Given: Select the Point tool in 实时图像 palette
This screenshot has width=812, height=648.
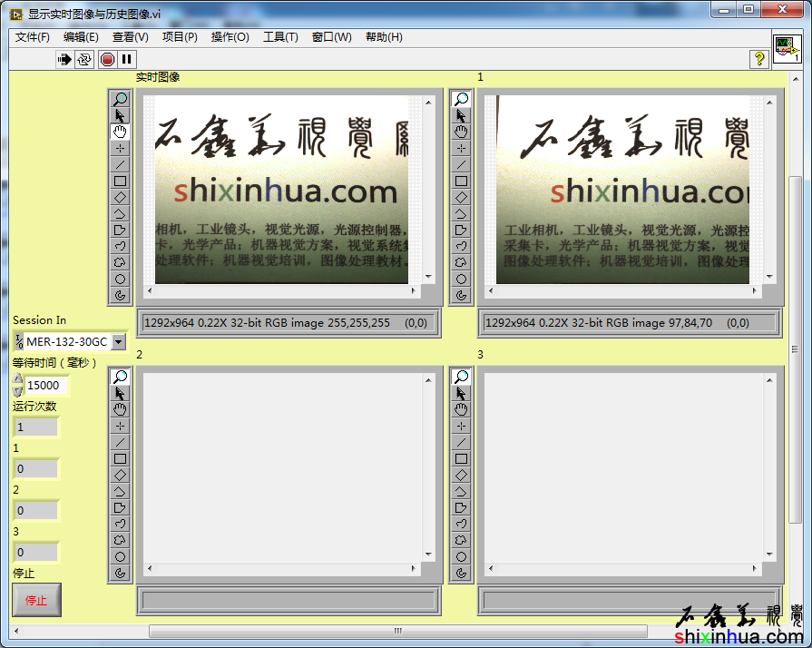Looking at the screenshot, I should click(120, 148).
